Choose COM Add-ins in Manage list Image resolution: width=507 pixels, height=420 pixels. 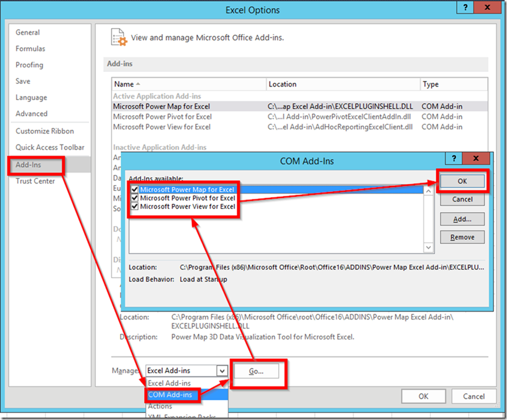[x=187, y=395]
